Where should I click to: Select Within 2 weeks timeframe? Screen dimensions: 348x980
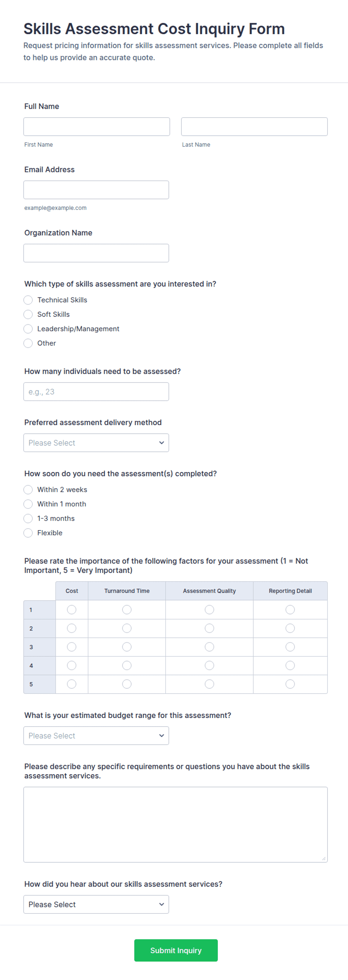pos(28,490)
